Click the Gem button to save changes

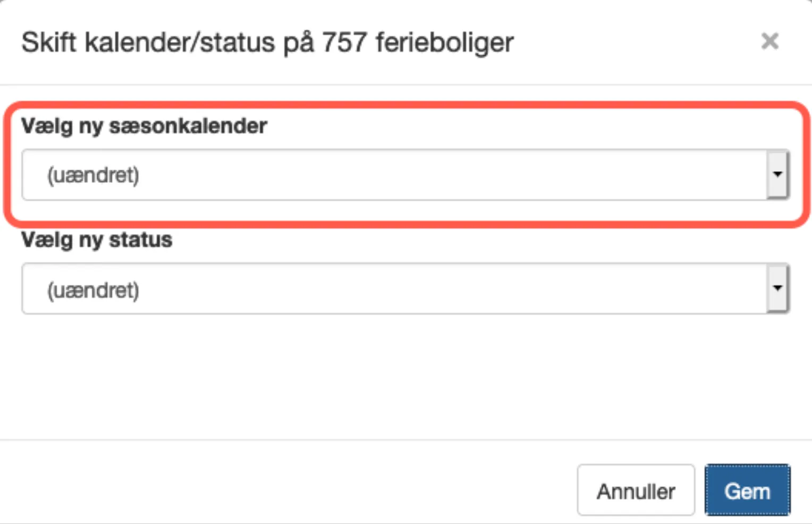[x=747, y=490]
